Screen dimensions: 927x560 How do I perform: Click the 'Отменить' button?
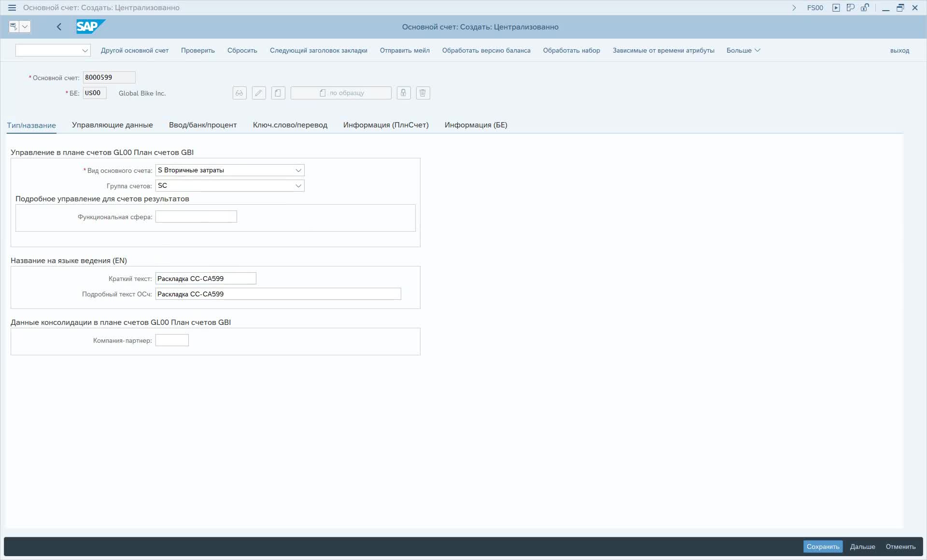[x=900, y=546]
